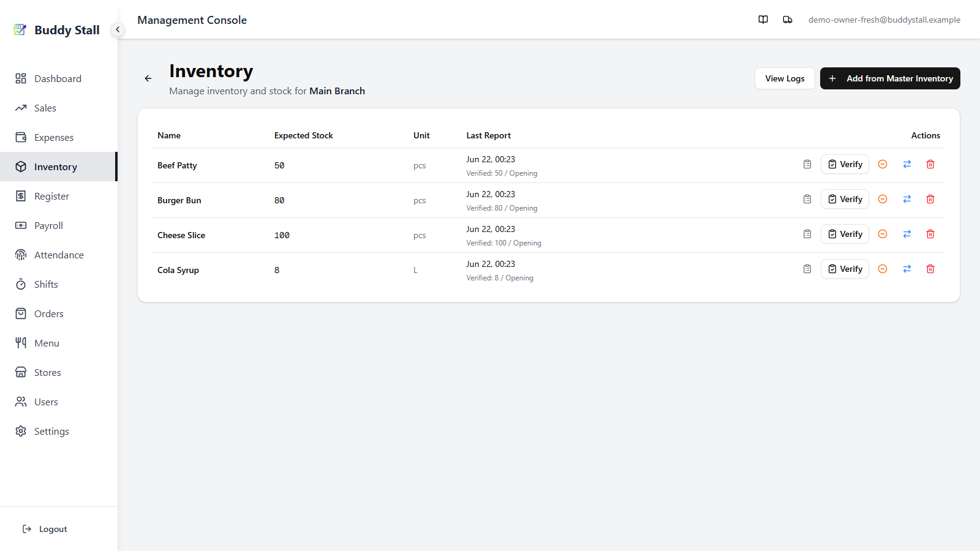Open Register in the sidebar
The width and height of the screenshot is (980, 551).
(59, 196)
